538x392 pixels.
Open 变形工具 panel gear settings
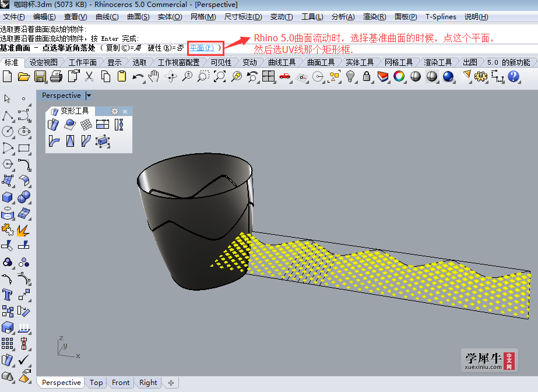coord(115,111)
